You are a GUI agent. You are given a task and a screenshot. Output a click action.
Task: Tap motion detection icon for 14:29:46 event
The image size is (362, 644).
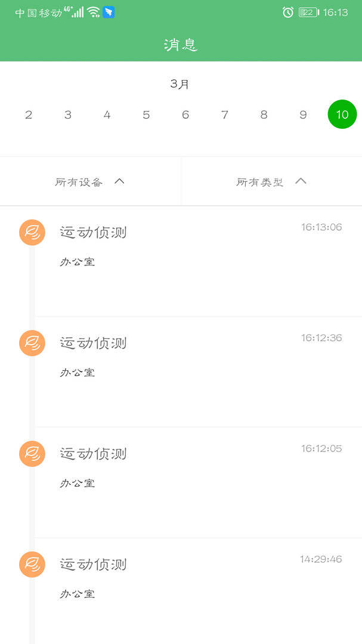pos(32,564)
